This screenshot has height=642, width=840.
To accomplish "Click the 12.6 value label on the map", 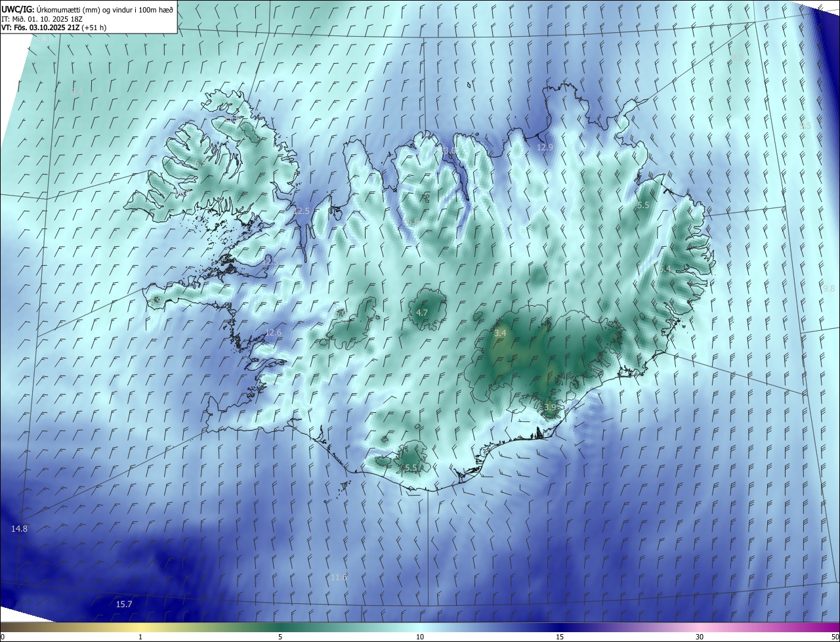I will [273, 333].
